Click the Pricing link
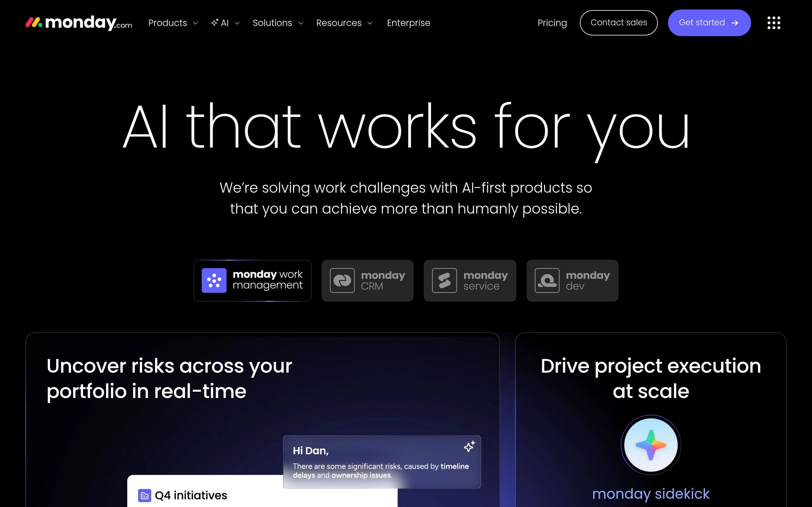Screen dimensions: 812x507 pos(552,23)
